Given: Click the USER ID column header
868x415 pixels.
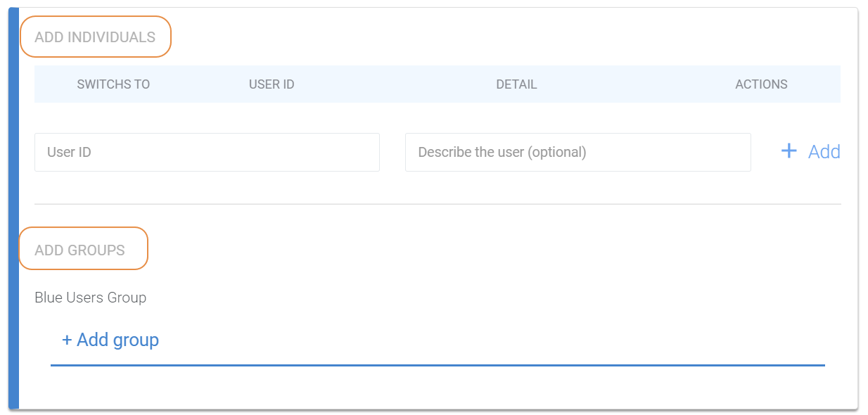Looking at the screenshot, I should pyautogui.click(x=272, y=84).
